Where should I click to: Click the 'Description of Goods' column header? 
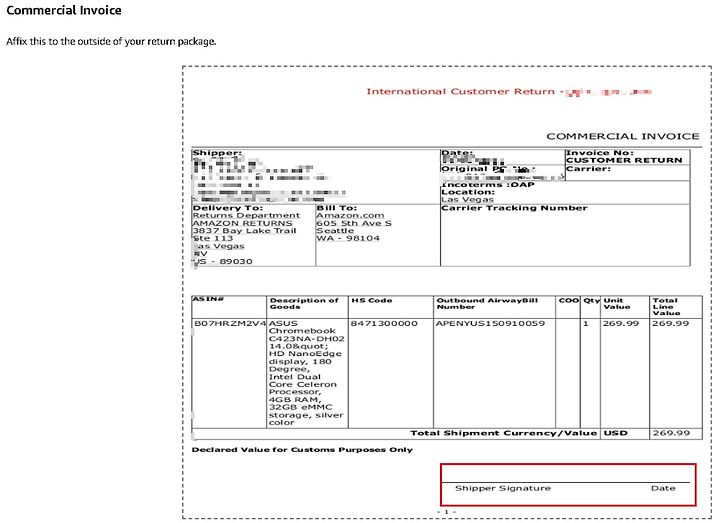coord(304,304)
